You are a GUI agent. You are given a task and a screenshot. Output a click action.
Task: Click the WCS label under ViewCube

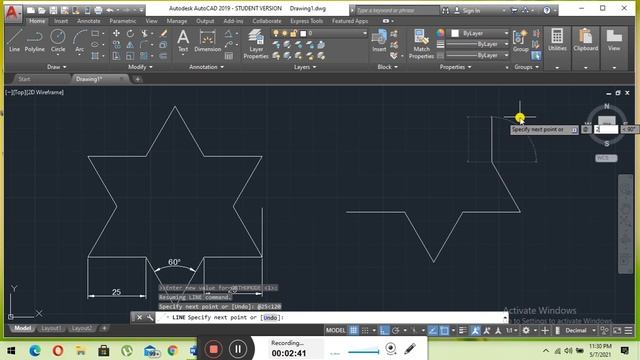point(606,158)
